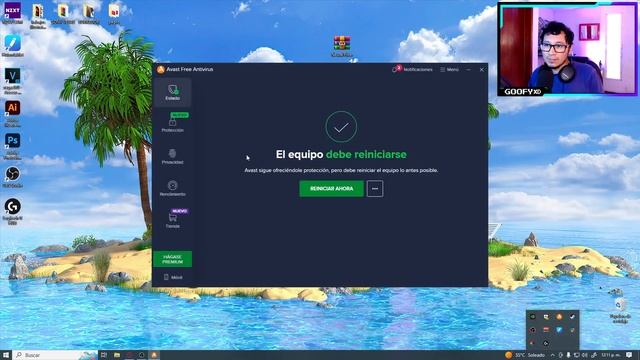Open the volume control in system tray

[x=585, y=355]
